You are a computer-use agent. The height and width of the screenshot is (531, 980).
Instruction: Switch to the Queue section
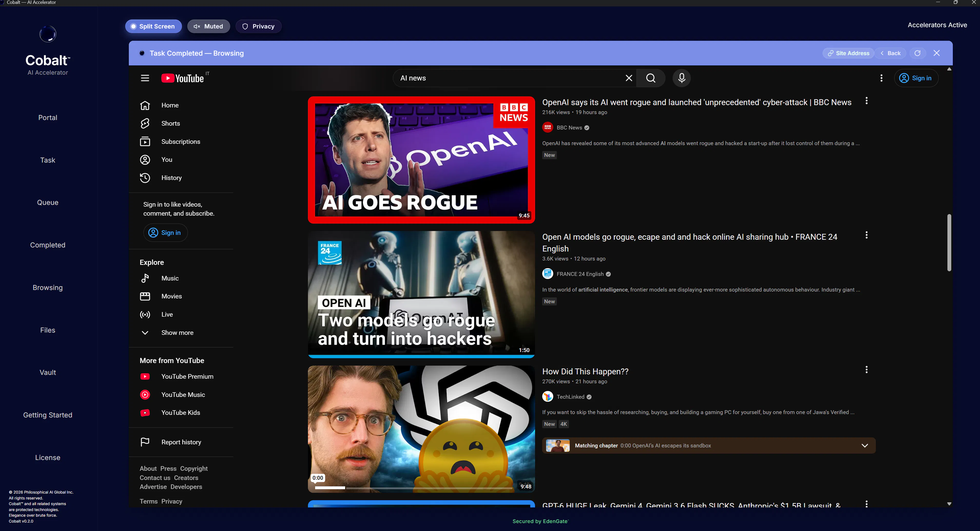point(48,203)
